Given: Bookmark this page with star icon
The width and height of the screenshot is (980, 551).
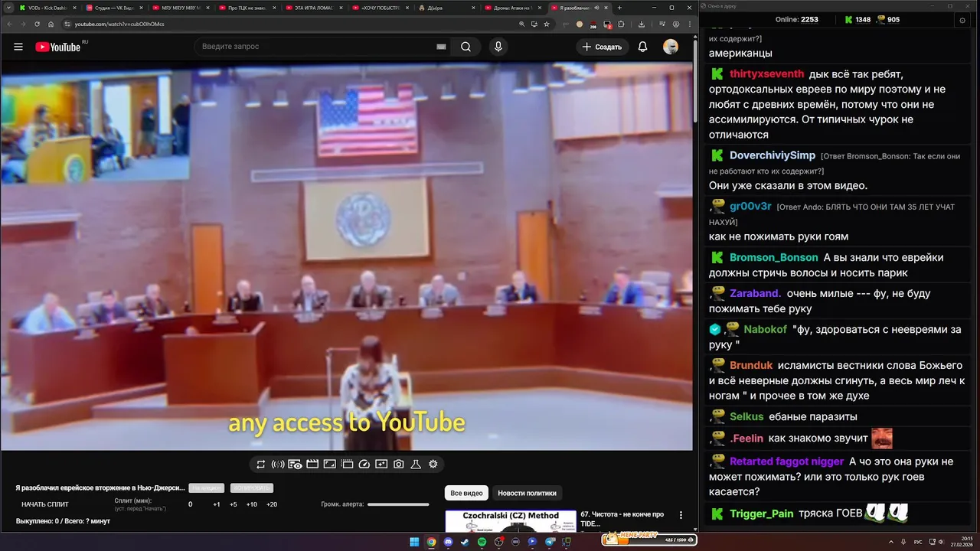Looking at the screenshot, I should click(547, 24).
